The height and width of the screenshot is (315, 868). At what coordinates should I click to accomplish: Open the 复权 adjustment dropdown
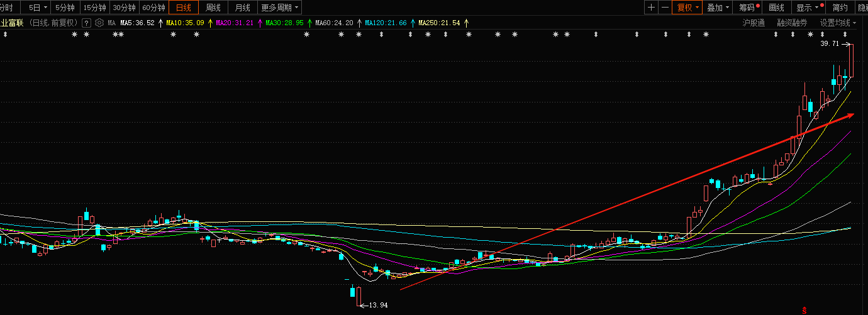pos(687,8)
